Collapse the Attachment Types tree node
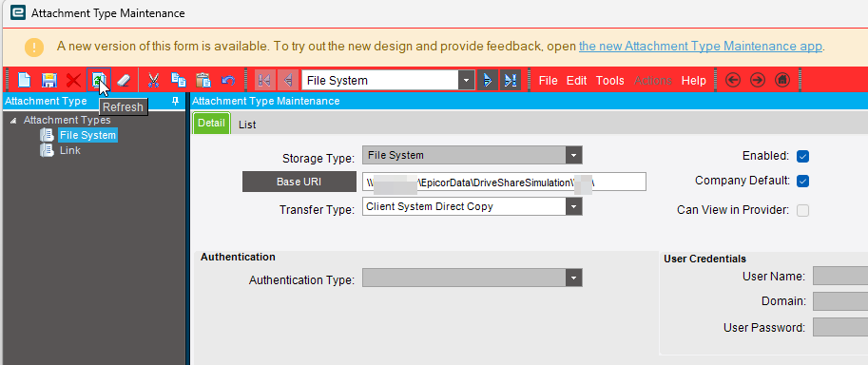The image size is (868, 365). coord(13,120)
